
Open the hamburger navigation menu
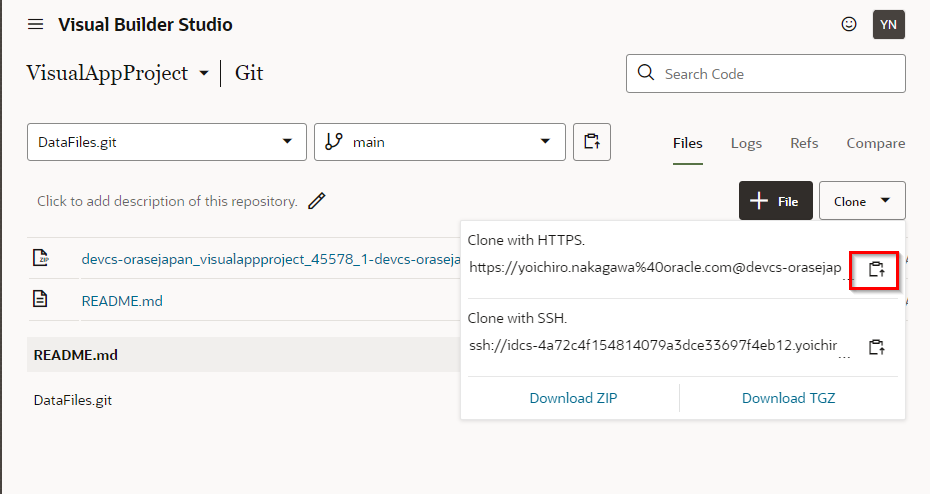pos(36,24)
